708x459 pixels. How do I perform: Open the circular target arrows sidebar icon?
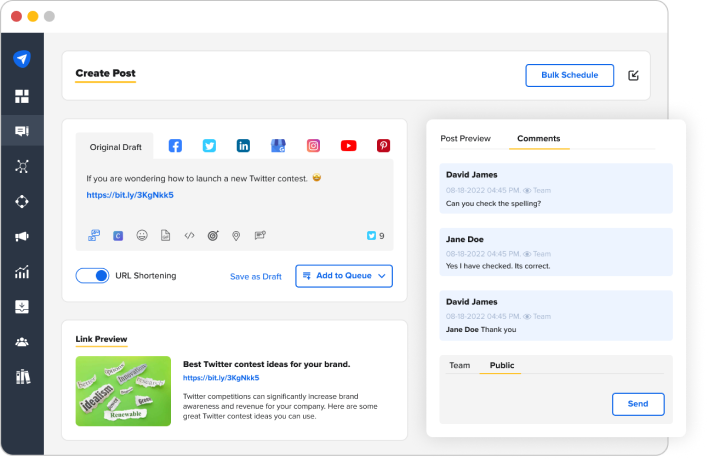tap(22, 201)
